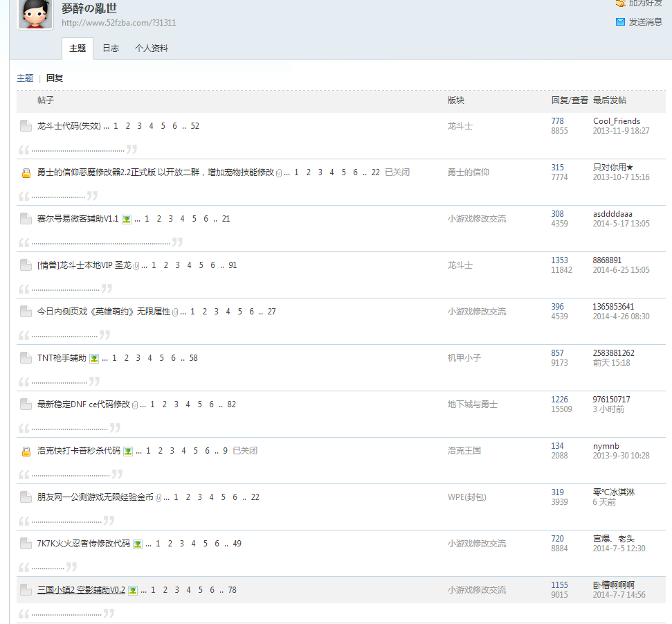
Task: Click thread icon for 赛尔号易微客辅助V1.1
Action: click(26, 219)
